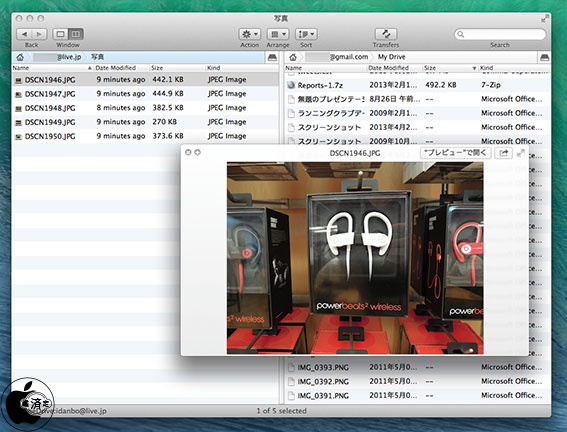Viewport: 567px width, 432px height.
Task: Click the 442.1 KB size cell
Action: [168, 80]
